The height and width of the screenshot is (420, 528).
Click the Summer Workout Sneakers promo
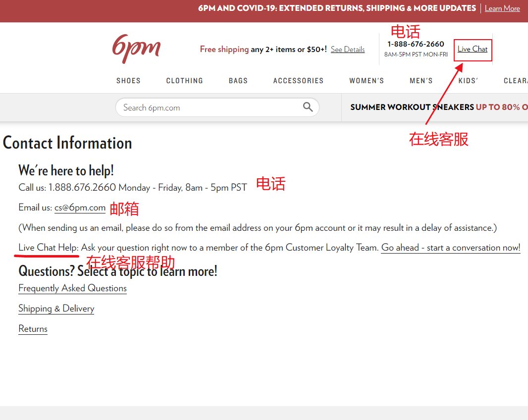coord(439,107)
